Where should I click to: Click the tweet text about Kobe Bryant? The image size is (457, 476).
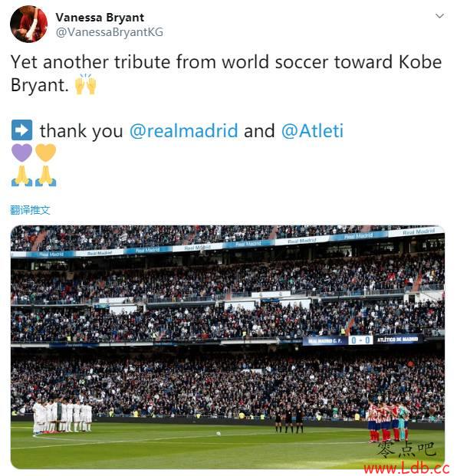(226, 73)
